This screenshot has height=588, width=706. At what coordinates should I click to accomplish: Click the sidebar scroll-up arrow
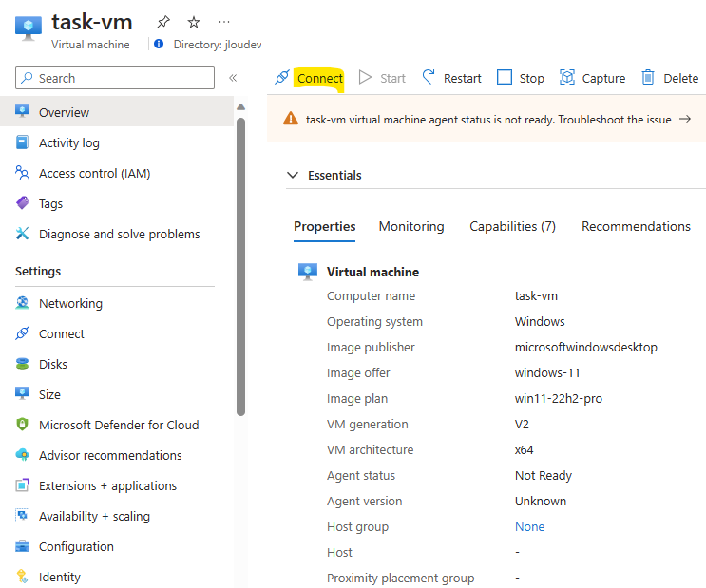coord(241,106)
